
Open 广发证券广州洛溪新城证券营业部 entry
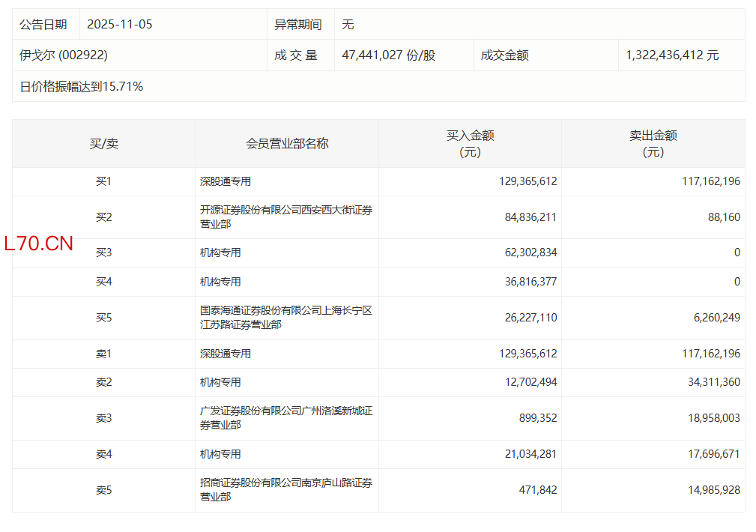click(x=285, y=417)
